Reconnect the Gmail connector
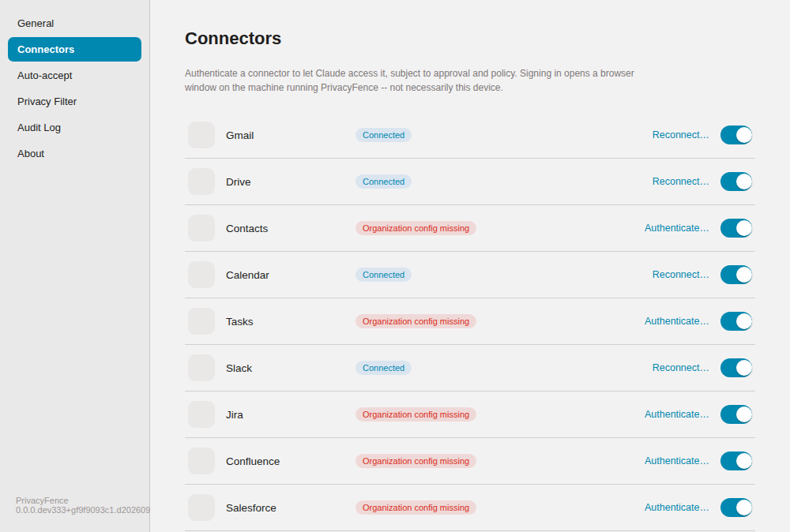 pyautogui.click(x=680, y=135)
